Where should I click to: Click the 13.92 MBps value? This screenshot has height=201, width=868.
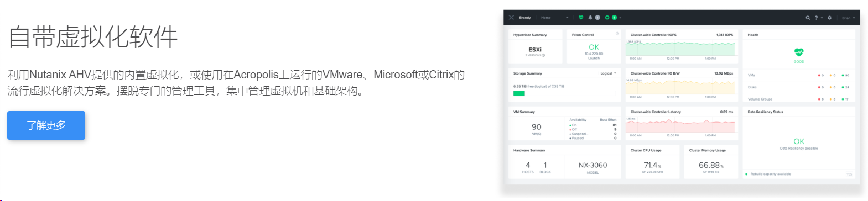tap(724, 73)
